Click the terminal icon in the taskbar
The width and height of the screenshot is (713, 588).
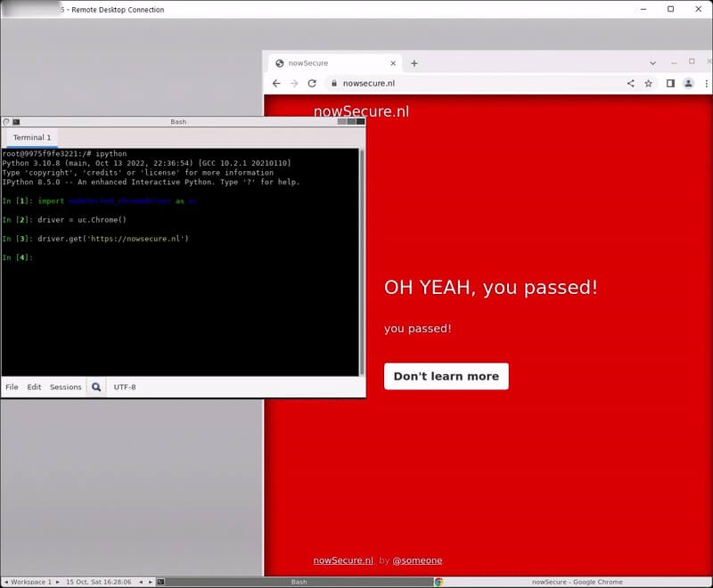160,582
